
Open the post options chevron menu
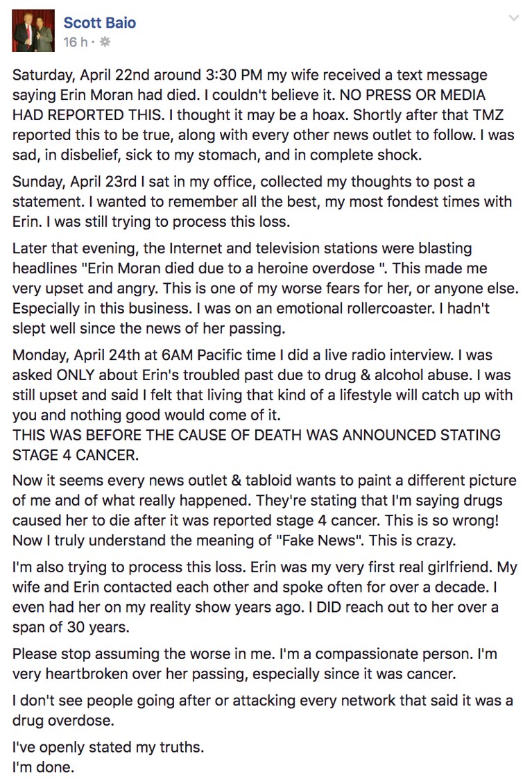[x=514, y=18]
